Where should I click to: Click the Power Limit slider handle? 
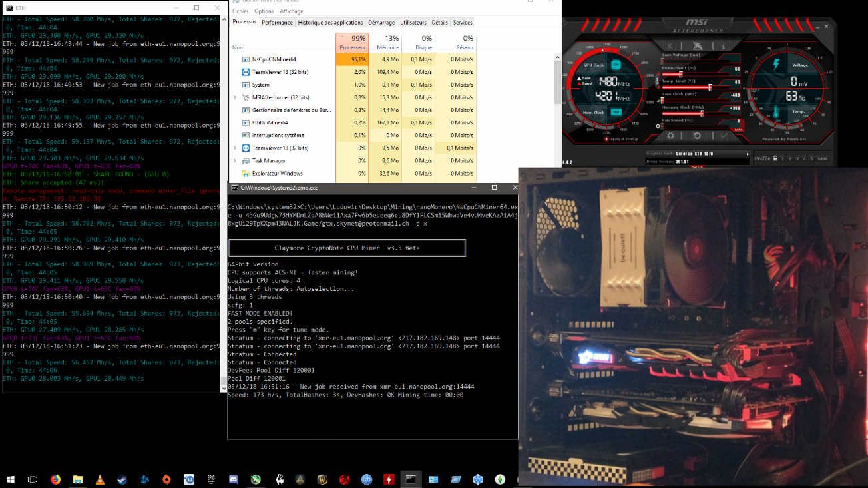tap(681, 74)
